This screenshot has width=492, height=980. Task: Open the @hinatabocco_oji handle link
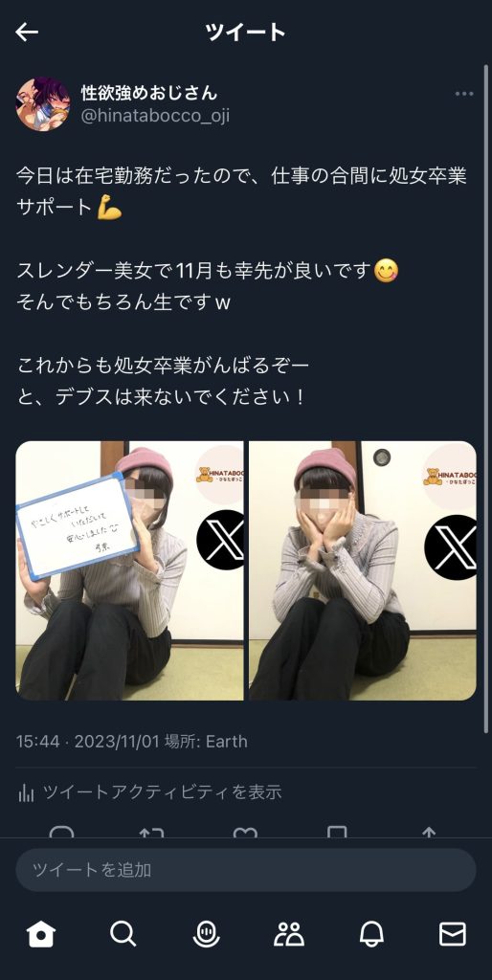pyautogui.click(x=155, y=116)
